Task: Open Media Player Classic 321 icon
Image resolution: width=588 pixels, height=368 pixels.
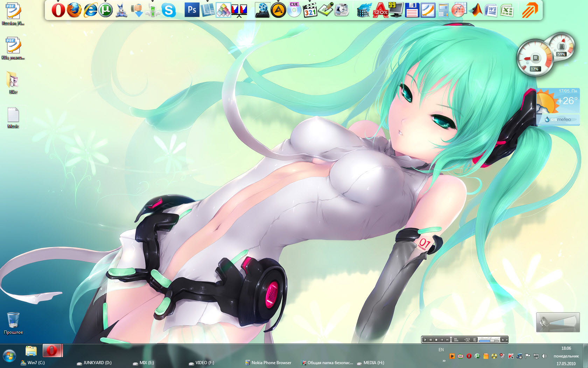Action: 310,11
